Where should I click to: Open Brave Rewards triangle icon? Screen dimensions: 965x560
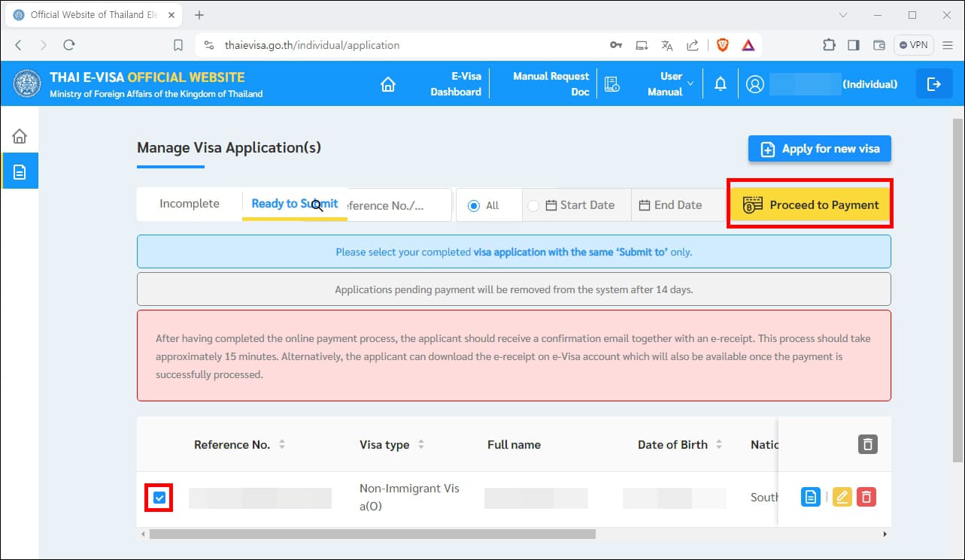tap(748, 45)
